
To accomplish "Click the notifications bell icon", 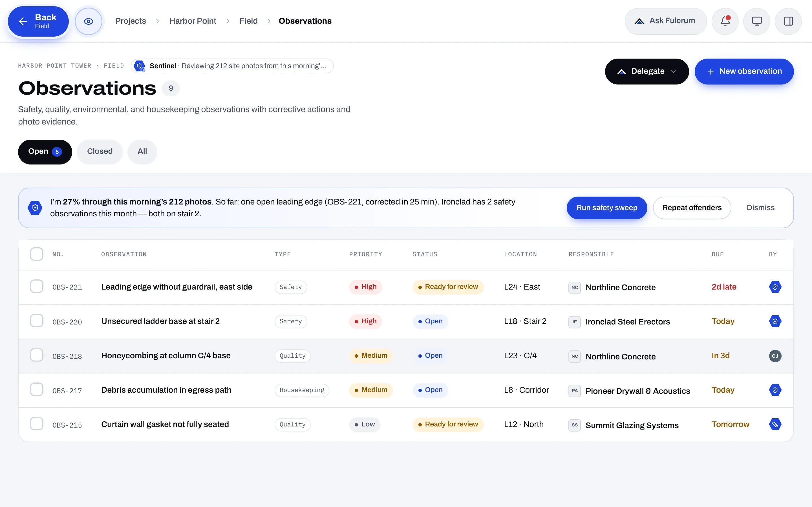I will pyautogui.click(x=725, y=21).
